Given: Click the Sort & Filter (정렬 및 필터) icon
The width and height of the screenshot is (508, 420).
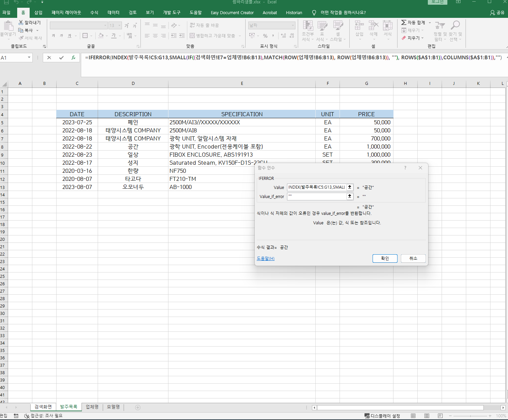Looking at the screenshot, I should 440,26.
